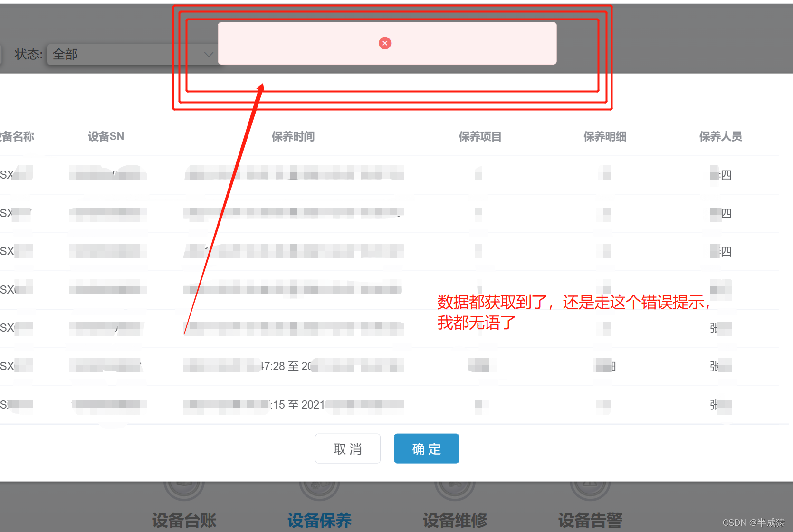The height and width of the screenshot is (532, 793).
Task: Click the 保养明细 column header
Action: tap(605, 137)
